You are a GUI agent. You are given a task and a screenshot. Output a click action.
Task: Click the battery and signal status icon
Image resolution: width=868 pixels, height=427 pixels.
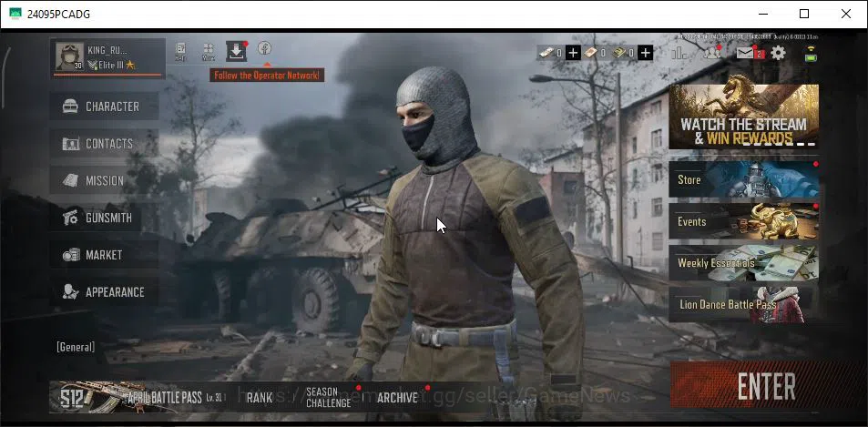click(x=811, y=54)
